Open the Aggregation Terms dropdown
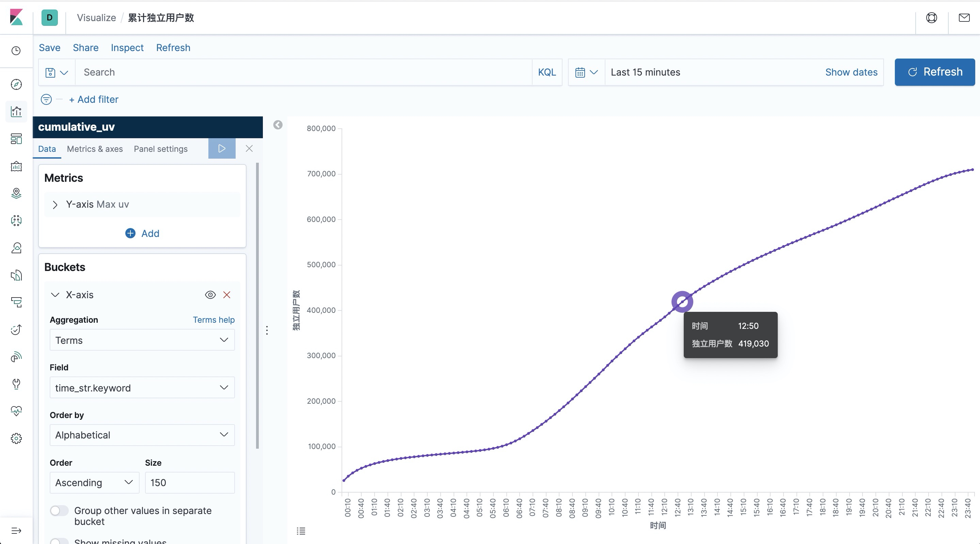 click(x=142, y=340)
